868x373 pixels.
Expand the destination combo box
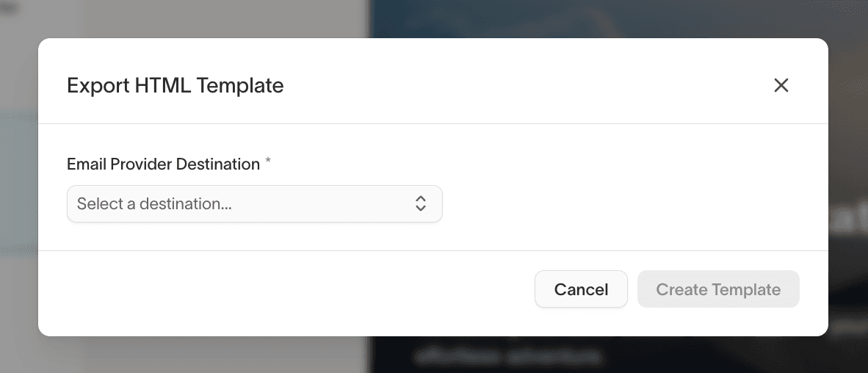[254, 203]
